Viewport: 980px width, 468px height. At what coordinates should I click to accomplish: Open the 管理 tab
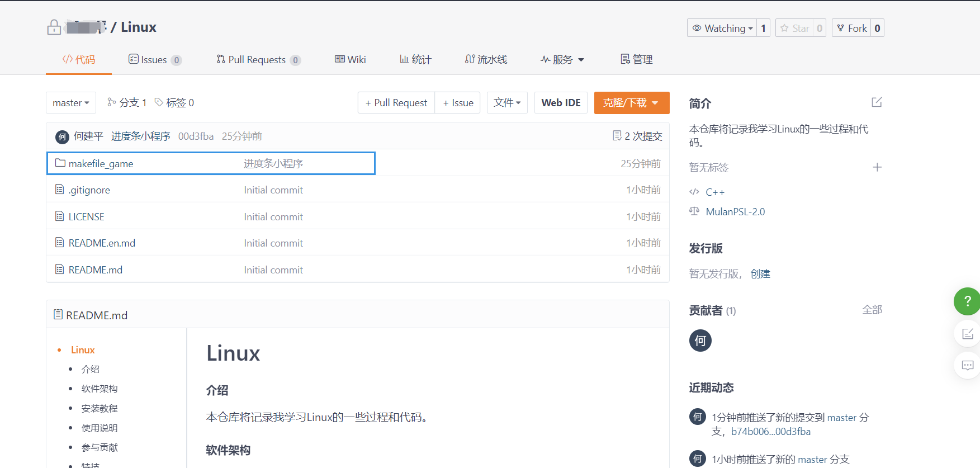click(637, 59)
